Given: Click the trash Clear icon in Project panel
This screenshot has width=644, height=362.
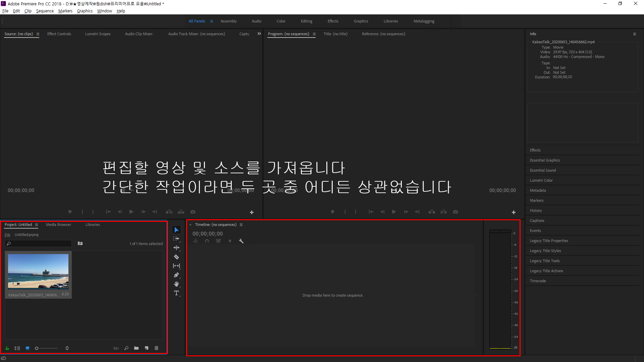Looking at the screenshot, I should click(x=156, y=348).
